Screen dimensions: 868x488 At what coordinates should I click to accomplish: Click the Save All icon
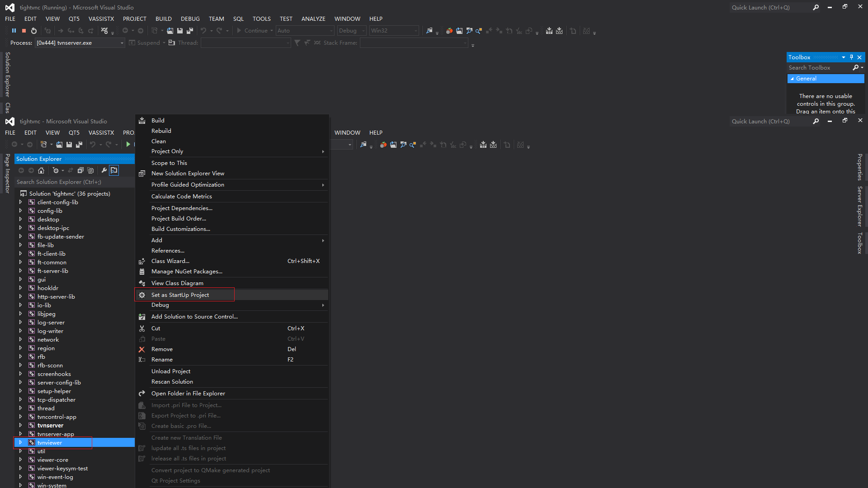click(x=190, y=30)
